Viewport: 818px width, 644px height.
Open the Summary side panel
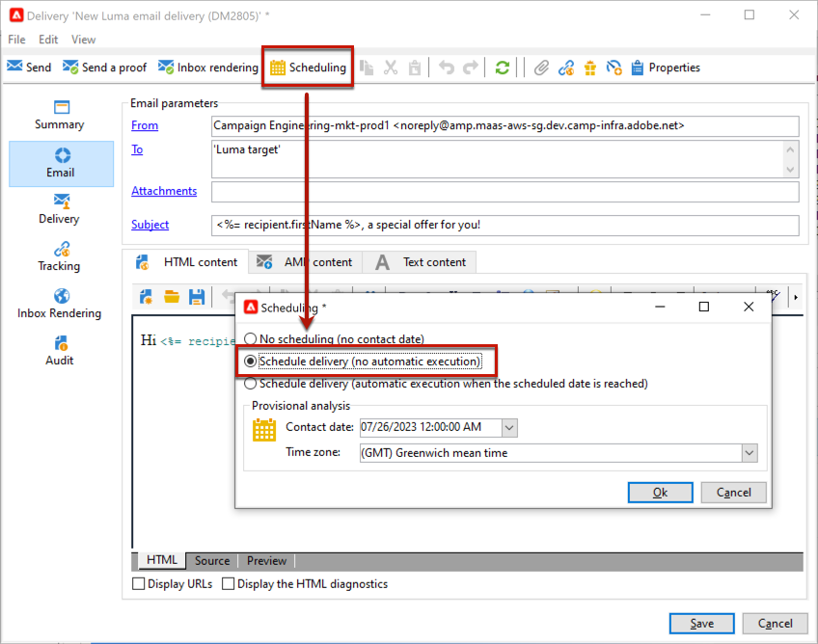coord(60,115)
